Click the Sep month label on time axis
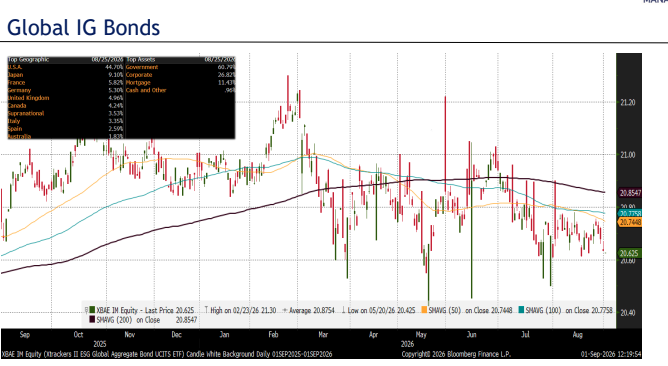 tap(25, 334)
